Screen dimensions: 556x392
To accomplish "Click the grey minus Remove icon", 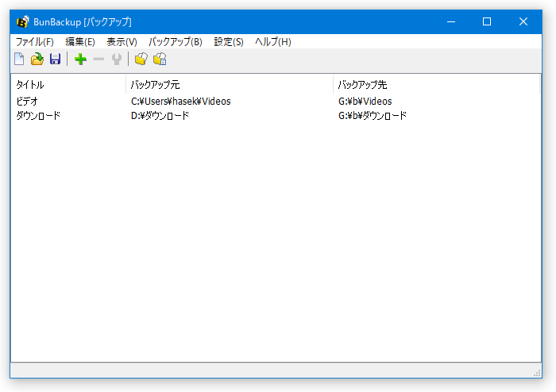I will [98, 59].
